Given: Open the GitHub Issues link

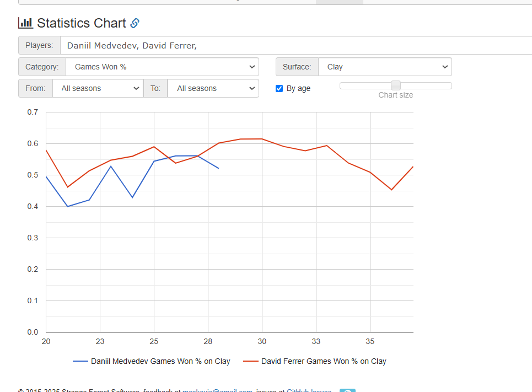Looking at the screenshot, I should (309, 390).
